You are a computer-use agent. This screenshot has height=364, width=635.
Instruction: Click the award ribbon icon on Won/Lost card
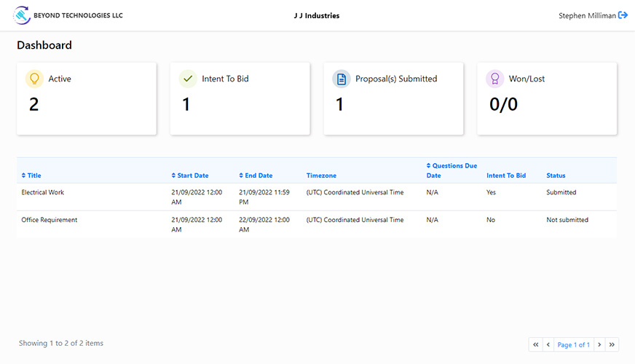494,79
